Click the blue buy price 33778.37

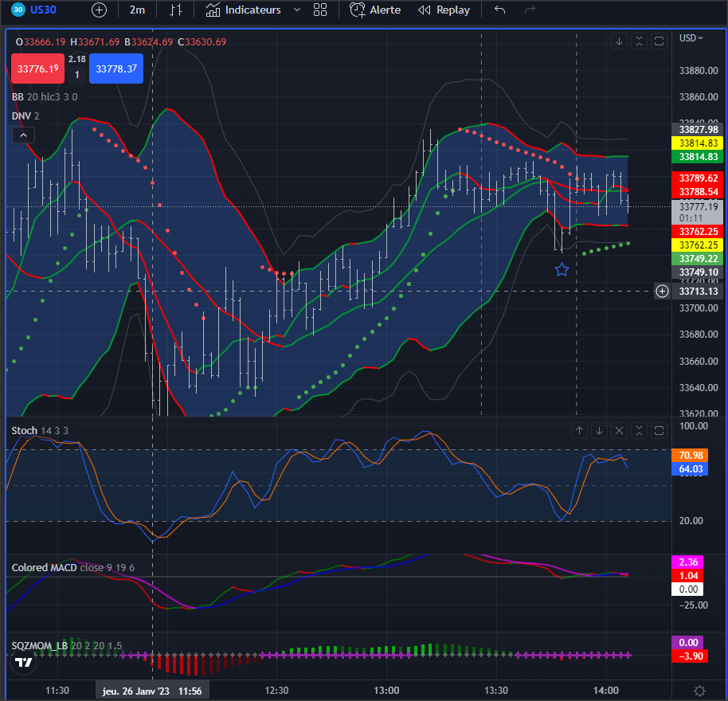[x=116, y=69]
